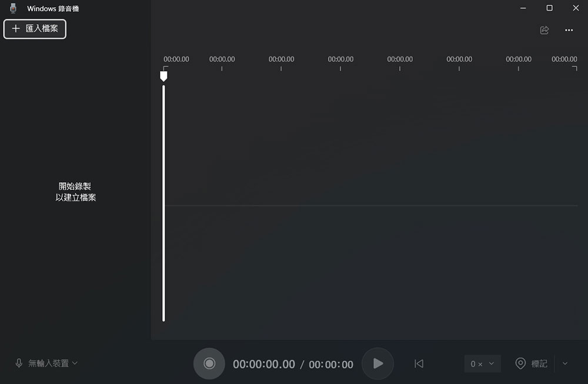Image resolution: width=588 pixels, height=384 pixels.
Task: Click the 開始錄製以建立檔案 placeholder text
Action: click(76, 192)
